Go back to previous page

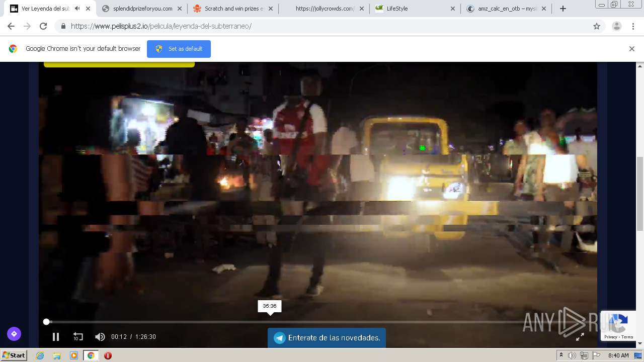tap(11, 26)
